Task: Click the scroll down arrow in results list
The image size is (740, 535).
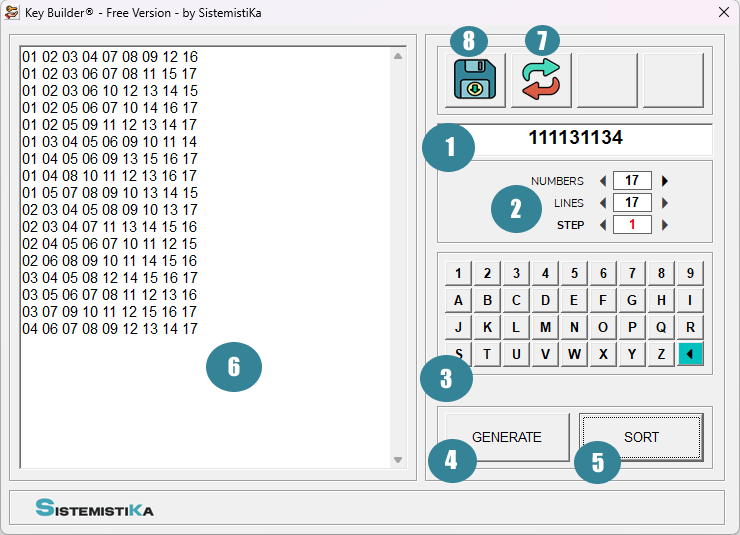Action: click(x=398, y=460)
